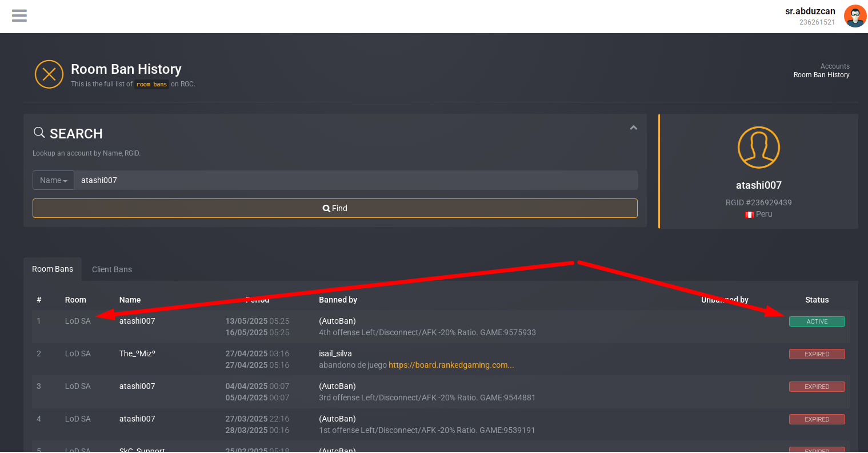Click the 3rd offense reason text
868x453 pixels.
[427, 398]
